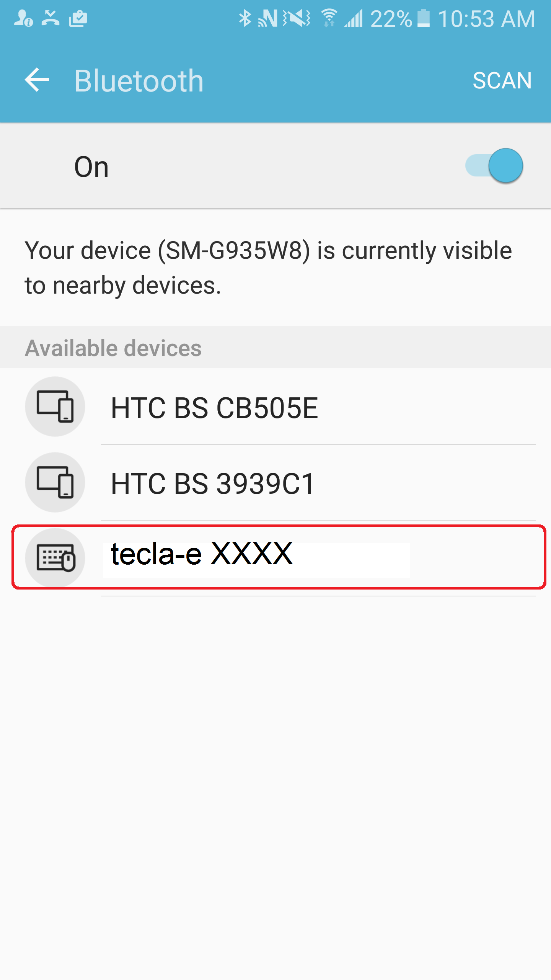Tap the back arrow in the header
The width and height of the screenshot is (551, 980).
coord(37,80)
